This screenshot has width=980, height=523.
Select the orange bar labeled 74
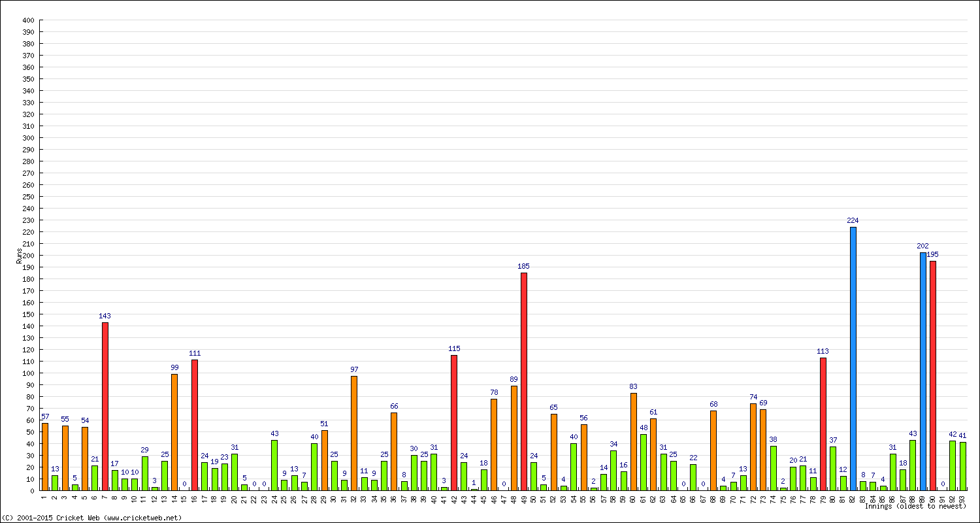click(x=753, y=447)
